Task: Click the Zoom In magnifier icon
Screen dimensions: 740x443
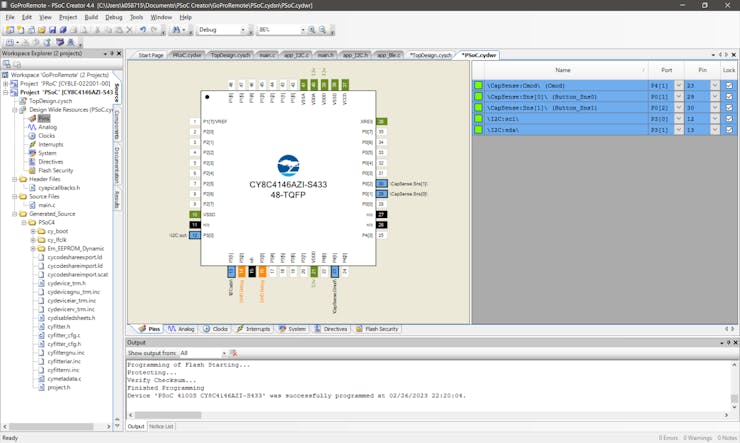Action: click(x=312, y=30)
